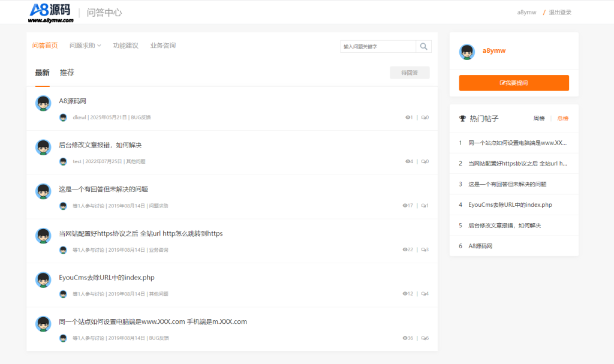Click the A8源码 site logo
The image size is (614, 364).
coord(51,13)
